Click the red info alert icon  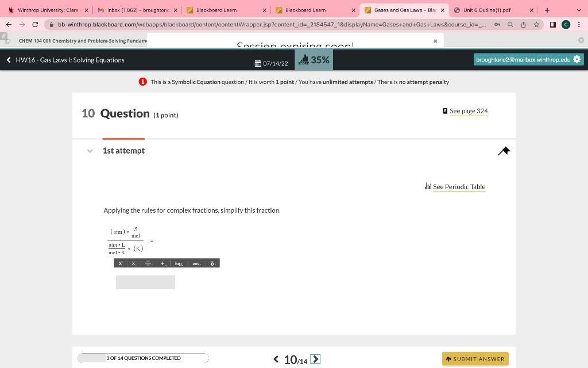(142, 82)
